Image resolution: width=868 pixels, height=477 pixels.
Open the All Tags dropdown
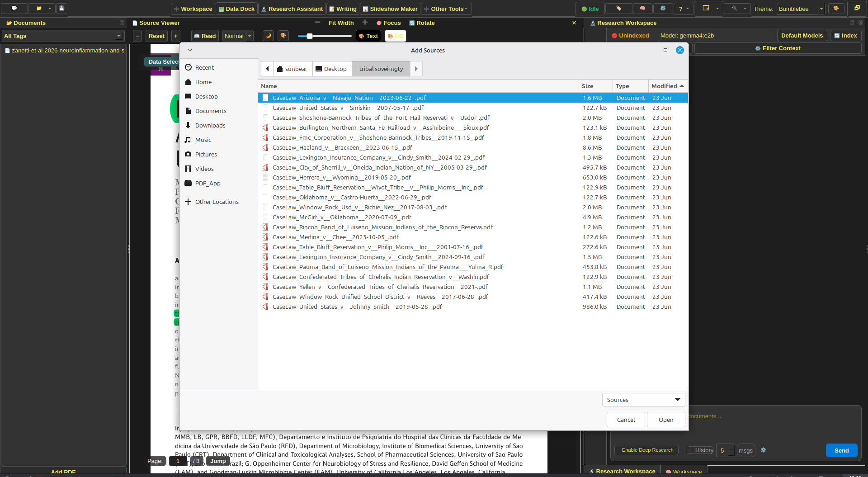(63, 36)
